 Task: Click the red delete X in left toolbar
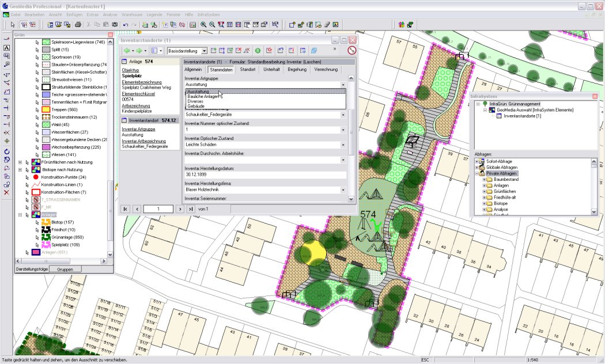6,192
